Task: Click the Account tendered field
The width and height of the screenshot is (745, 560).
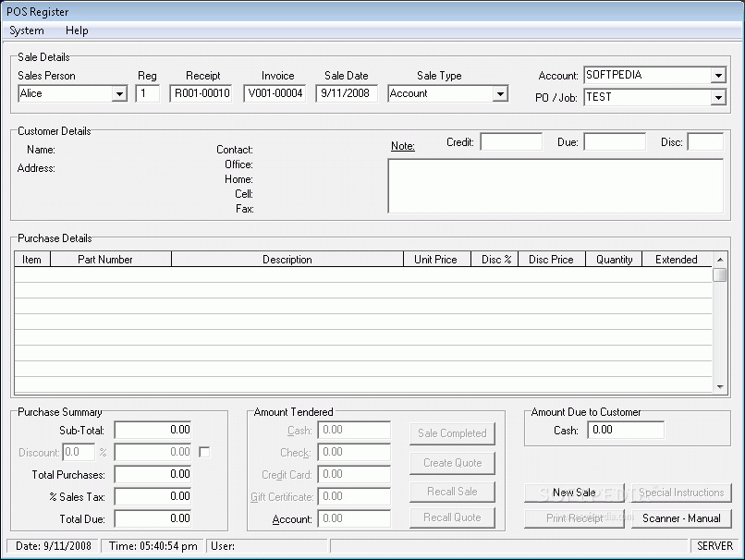Action: click(x=354, y=518)
